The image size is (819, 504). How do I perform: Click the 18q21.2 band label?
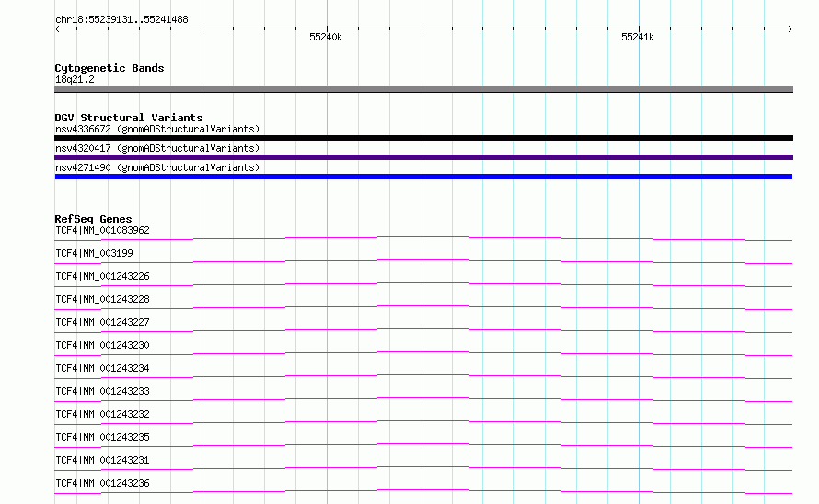(75, 79)
